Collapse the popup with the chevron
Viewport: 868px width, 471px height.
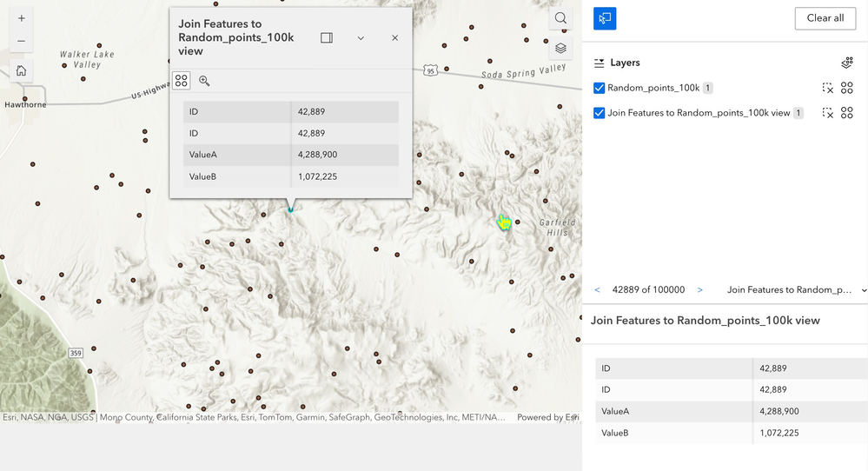[361, 38]
